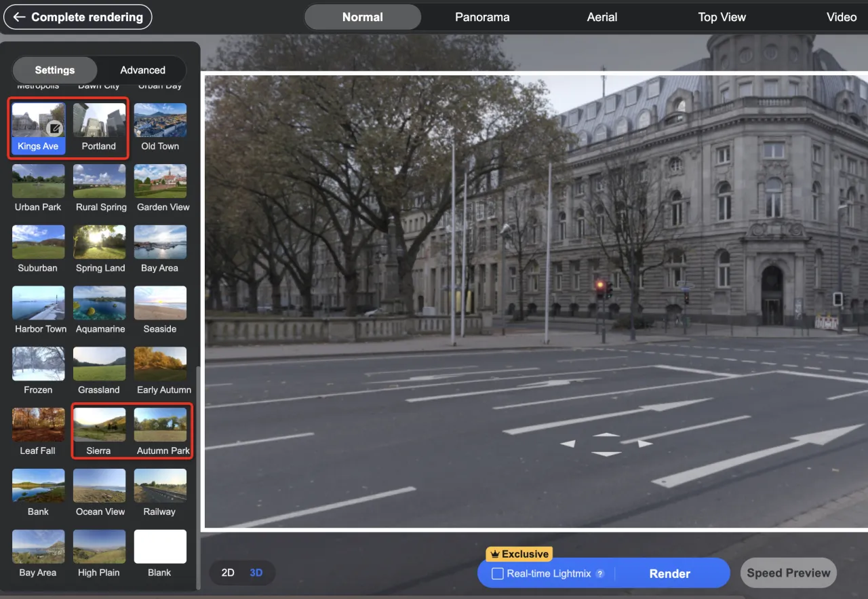Switch to Aerial rendering mode

[602, 18]
